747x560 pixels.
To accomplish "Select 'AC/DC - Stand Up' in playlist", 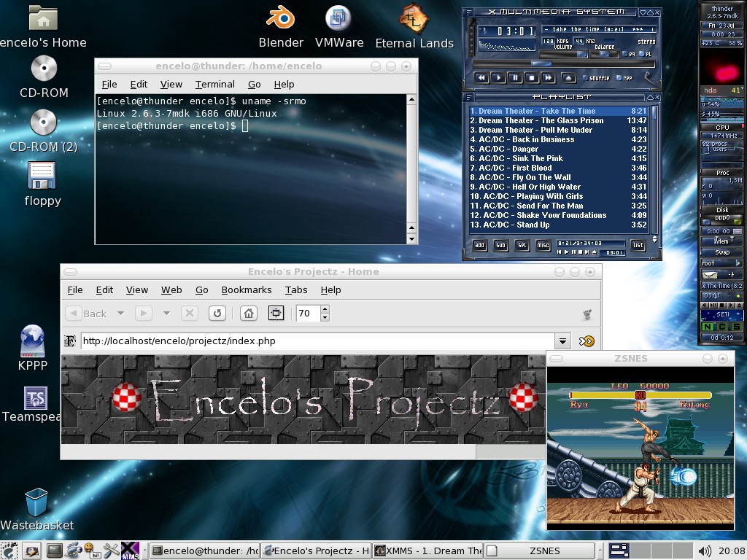I will click(558, 225).
